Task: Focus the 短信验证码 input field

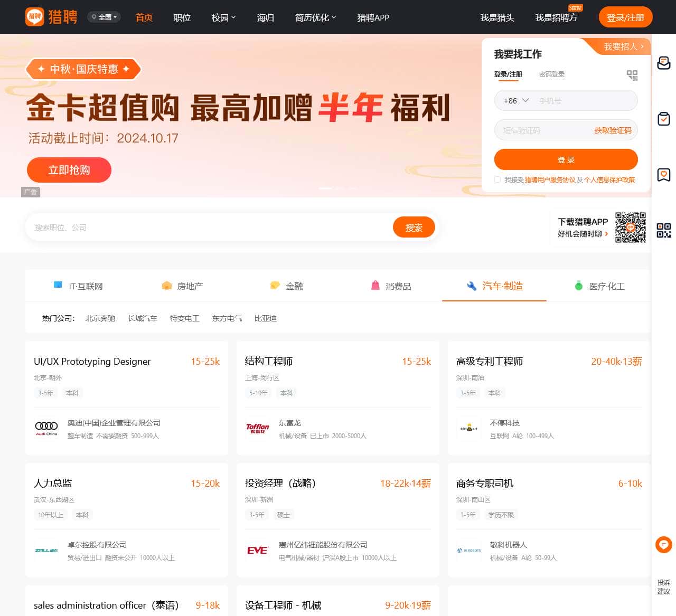Action: tap(544, 130)
